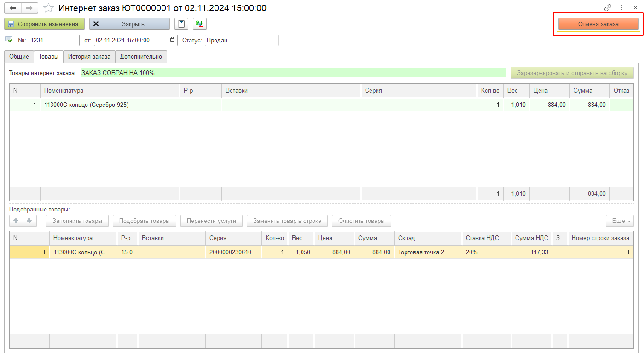644x357 pixels.
Task: Switch to the Общие tab
Action: click(19, 57)
